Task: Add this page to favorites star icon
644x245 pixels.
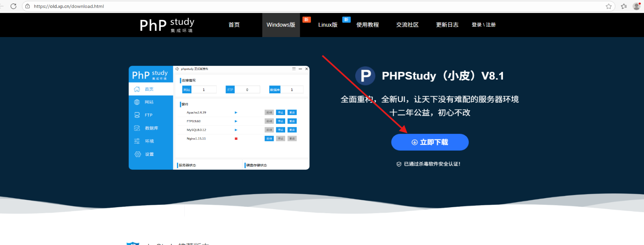Action: coord(609,6)
